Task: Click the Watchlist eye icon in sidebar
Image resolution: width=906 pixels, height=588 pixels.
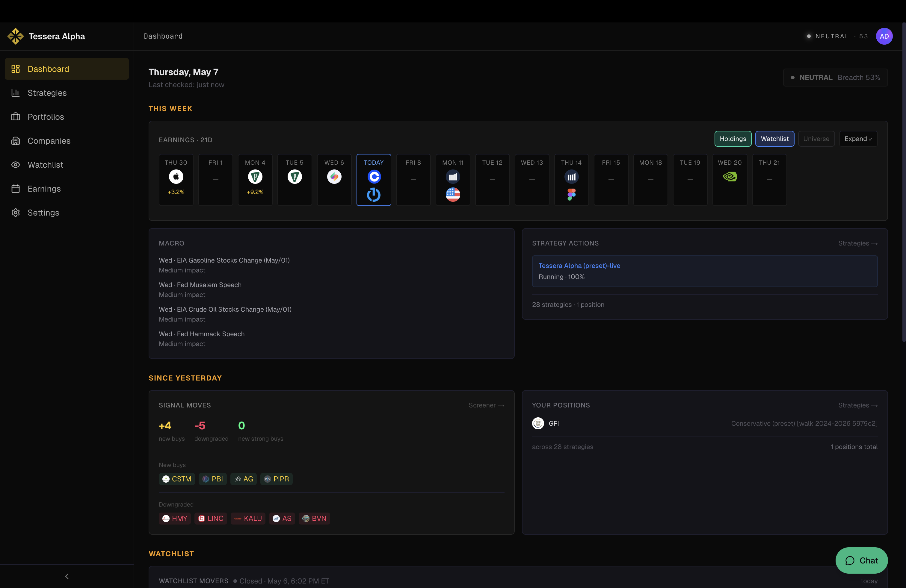Action: coord(16,165)
